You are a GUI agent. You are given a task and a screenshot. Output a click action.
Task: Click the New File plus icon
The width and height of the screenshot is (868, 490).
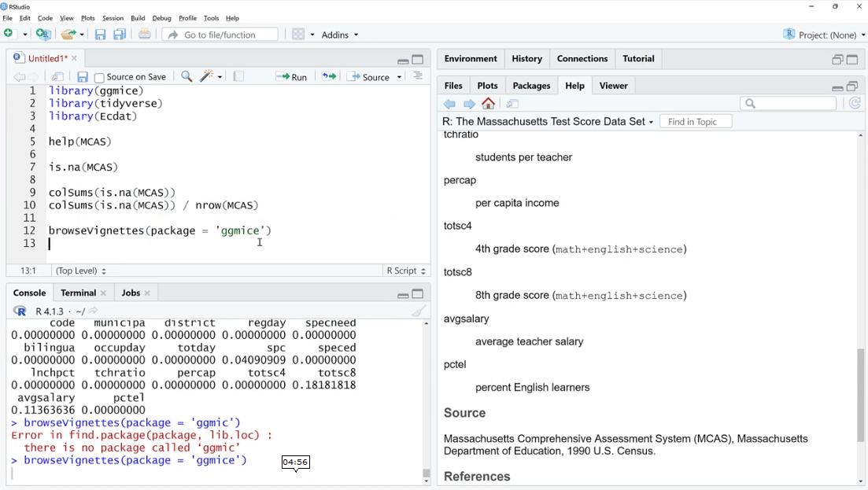coord(9,34)
